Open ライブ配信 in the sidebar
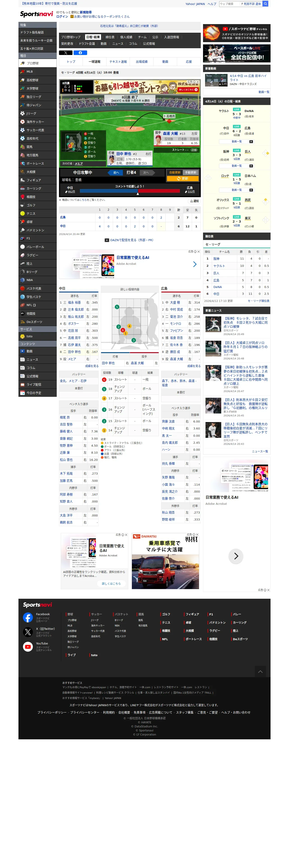The height and width of the screenshot is (868, 289). coord(37,384)
